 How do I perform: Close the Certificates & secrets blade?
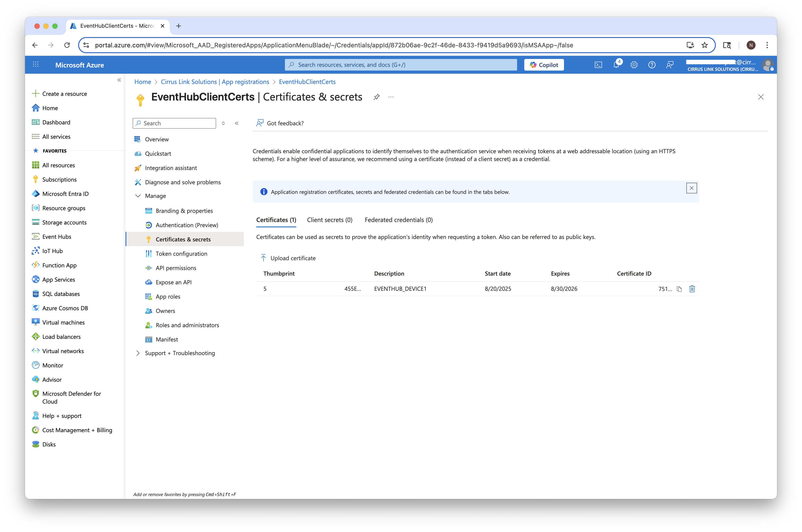761,97
